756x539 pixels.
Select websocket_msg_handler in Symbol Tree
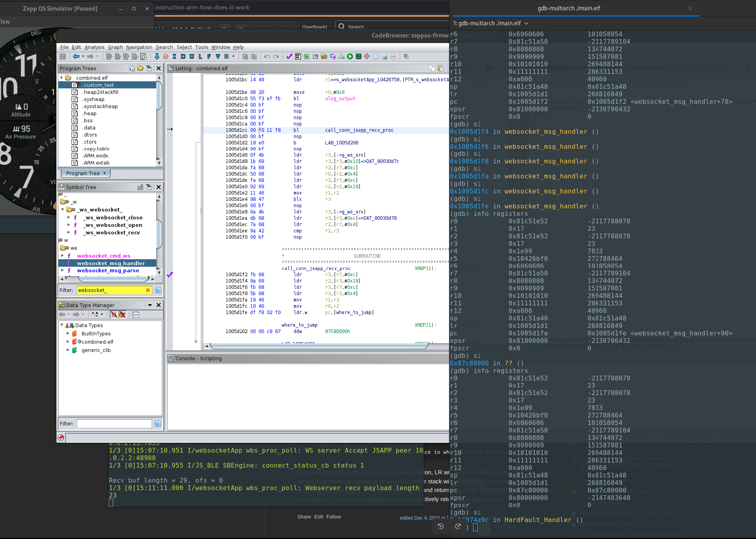(111, 263)
